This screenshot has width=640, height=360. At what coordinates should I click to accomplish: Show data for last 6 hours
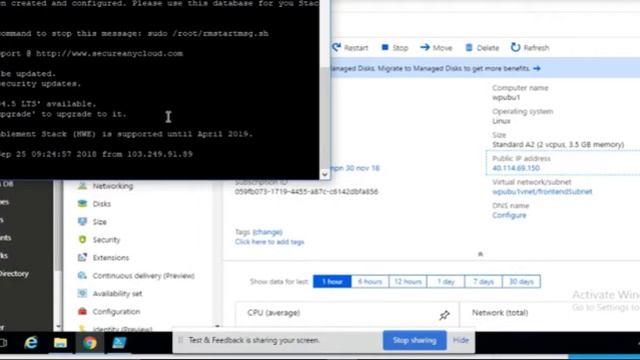pyautogui.click(x=370, y=281)
